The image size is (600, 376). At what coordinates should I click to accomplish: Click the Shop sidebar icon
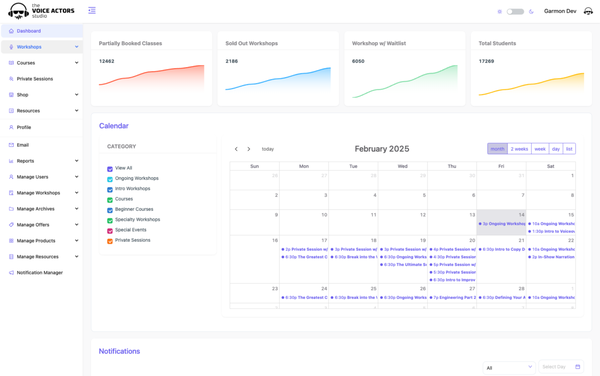pos(11,95)
